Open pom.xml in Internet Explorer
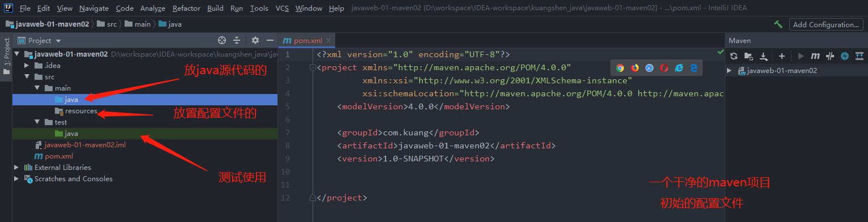 pos(678,68)
